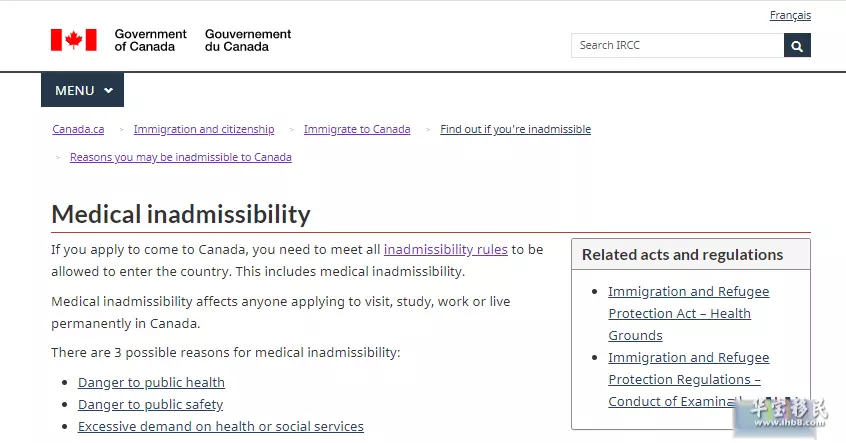Image resolution: width=846 pixels, height=443 pixels.
Task: Open Find out if you're inadmissible breadcrumb
Action: tap(515, 130)
